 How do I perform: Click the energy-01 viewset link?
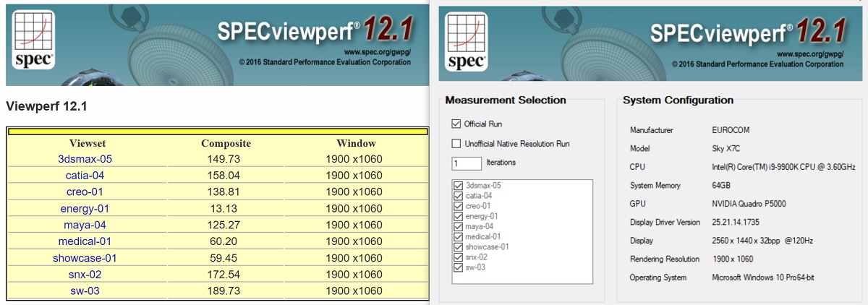85,209
